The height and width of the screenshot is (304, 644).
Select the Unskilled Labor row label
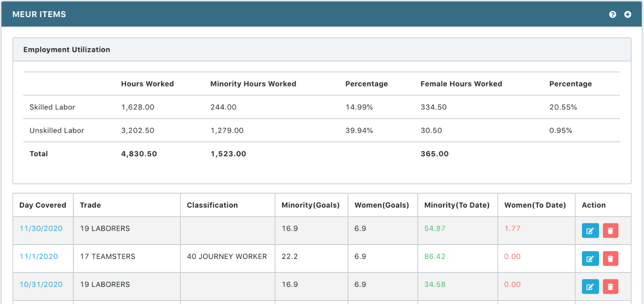(x=57, y=131)
